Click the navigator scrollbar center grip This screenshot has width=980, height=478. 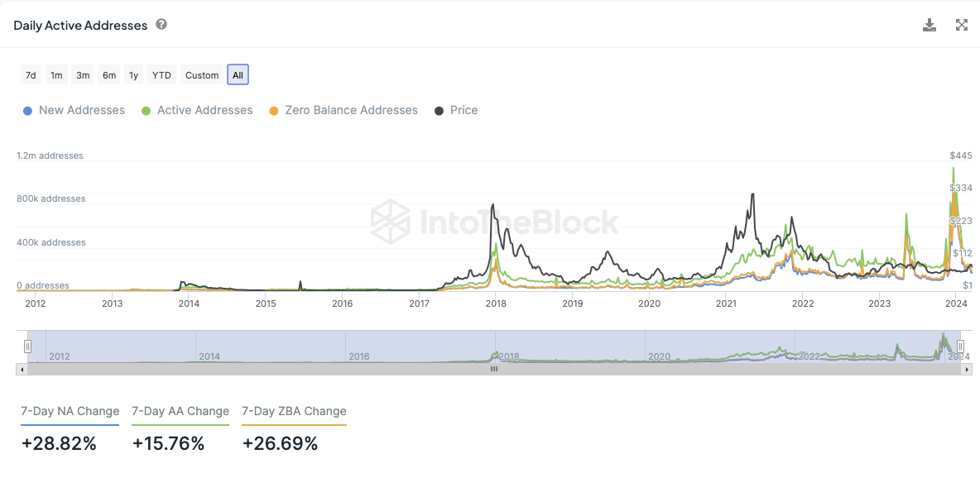(494, 370)
